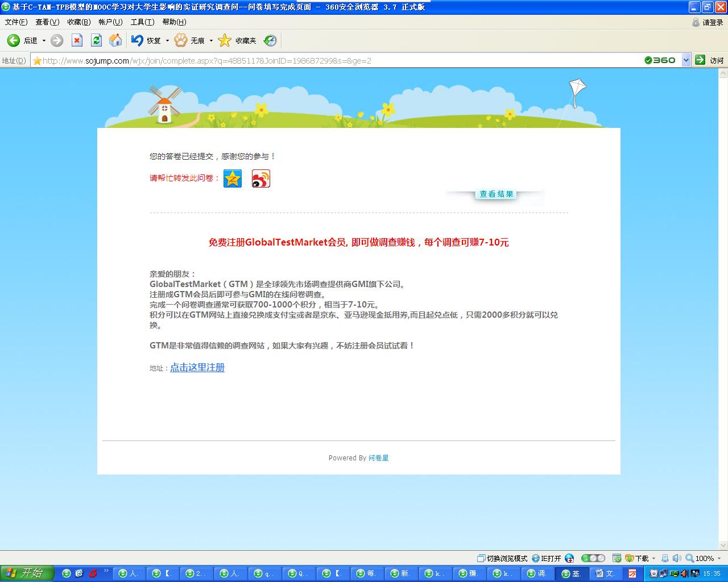Click the red GlobalTestMarket headline link
The image size is (728, 582).
(359, 243)
